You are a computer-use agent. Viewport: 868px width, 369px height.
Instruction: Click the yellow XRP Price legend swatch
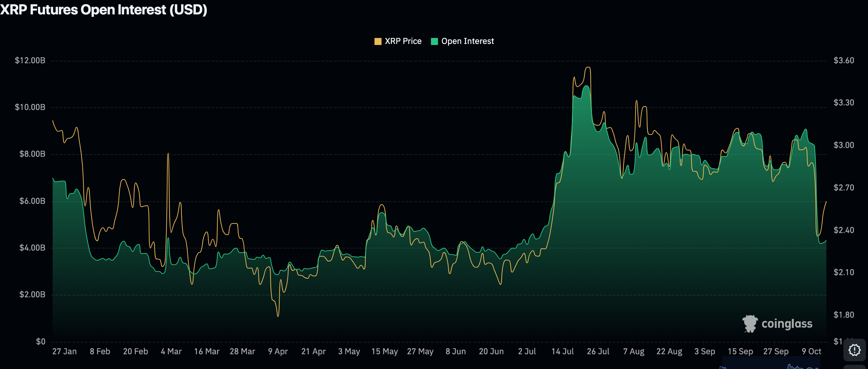[x=378, y=41]
